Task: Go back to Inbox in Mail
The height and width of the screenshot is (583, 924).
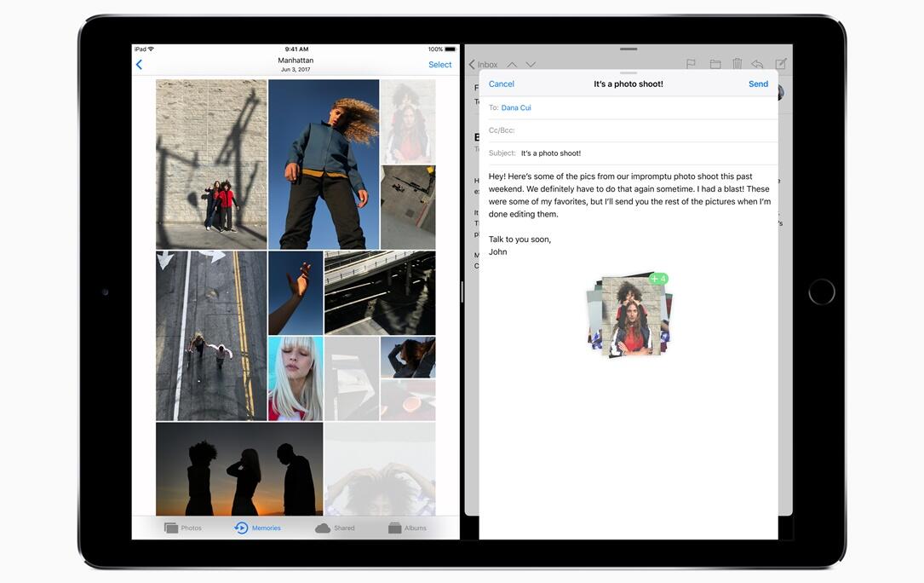Action: [x=483, y=65]
